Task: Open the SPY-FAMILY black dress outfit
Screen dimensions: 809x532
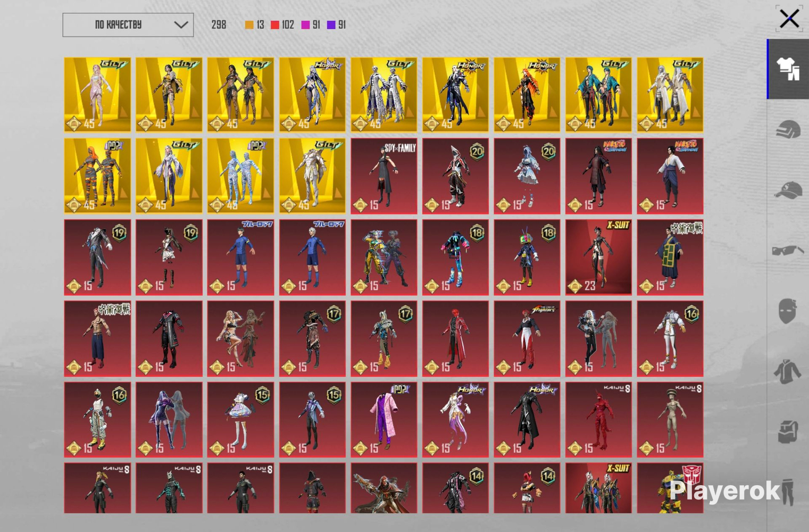Action: [x=384, y=176]
